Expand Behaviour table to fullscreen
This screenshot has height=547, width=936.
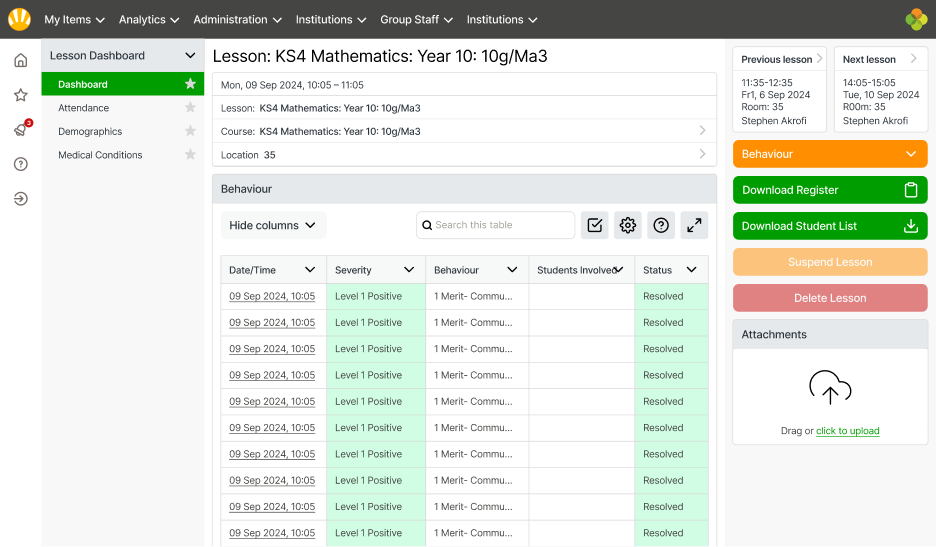click(694, 225)
